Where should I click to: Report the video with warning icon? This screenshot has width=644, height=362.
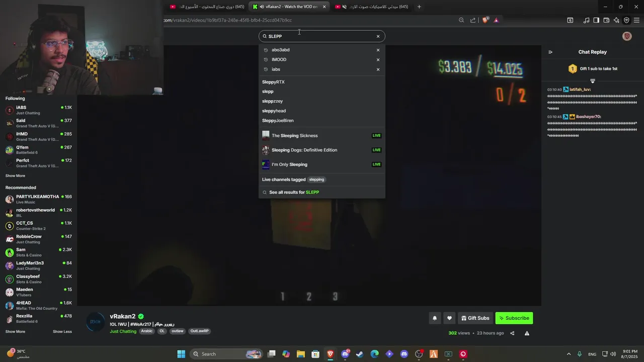click(527, 333)
